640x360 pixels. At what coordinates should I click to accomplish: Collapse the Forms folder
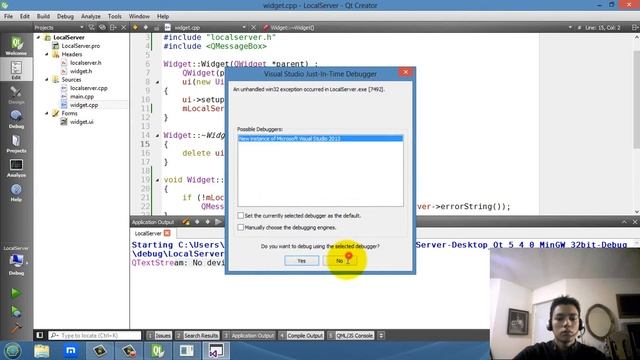tap(47, 113)
